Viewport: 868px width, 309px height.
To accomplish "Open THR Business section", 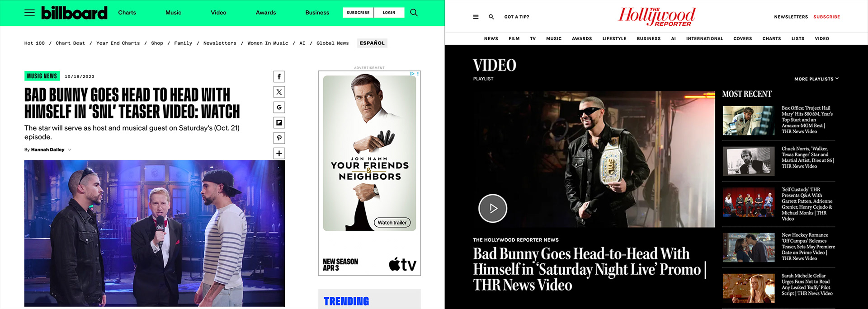I will click(x=649, y=39).
